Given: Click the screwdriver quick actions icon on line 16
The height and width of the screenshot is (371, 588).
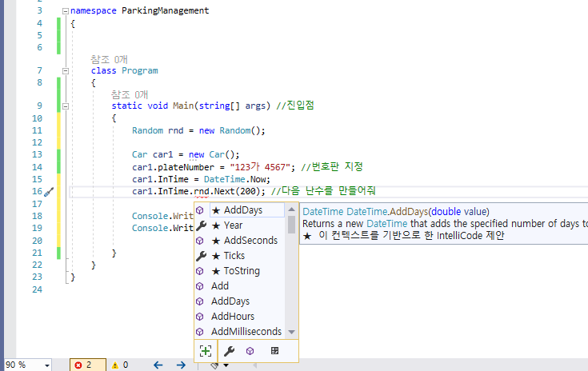Looking at the screenshot, I should point(49,192).
